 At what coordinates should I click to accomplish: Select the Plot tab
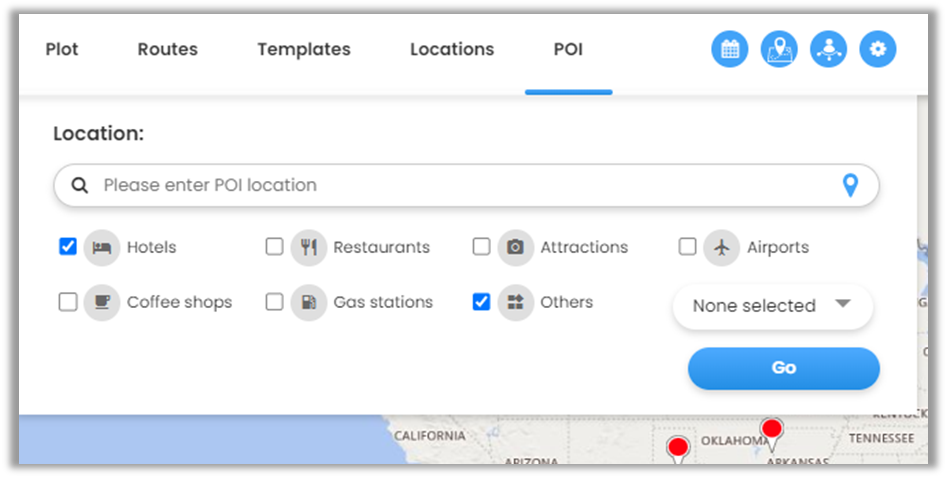[x=62, y=49]
